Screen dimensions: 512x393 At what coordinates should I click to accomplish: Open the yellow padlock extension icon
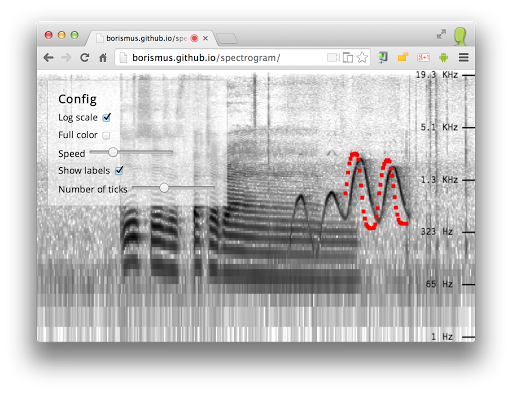pos(403,57)
